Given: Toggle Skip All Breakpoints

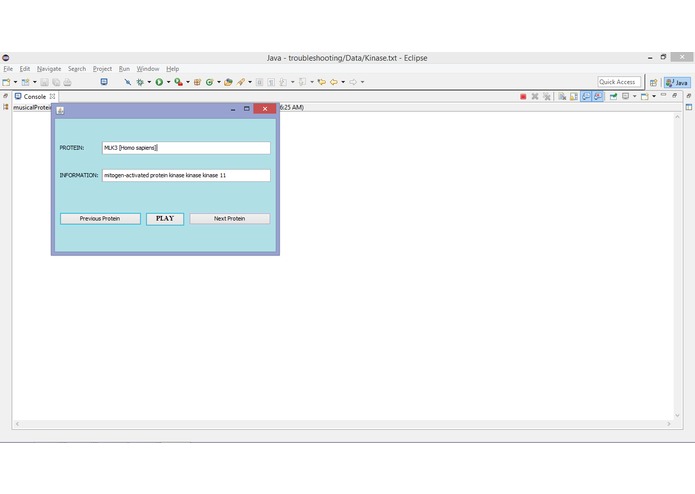Looking at the screenshot, I should pyautogui.click(x=128, y=82).
